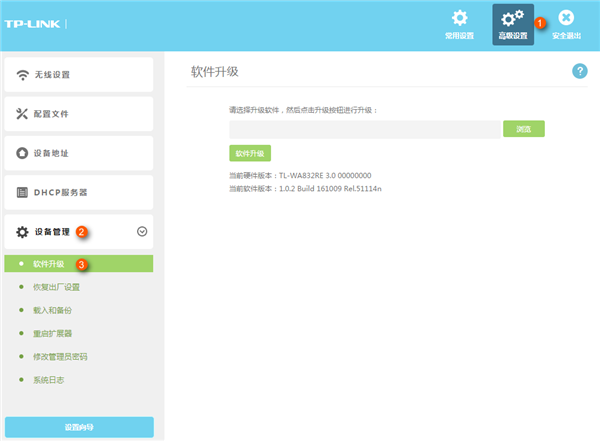Launch the 设置向导 setup wizard button
This screenshot has width=600, height=441.
pos(80,427)
